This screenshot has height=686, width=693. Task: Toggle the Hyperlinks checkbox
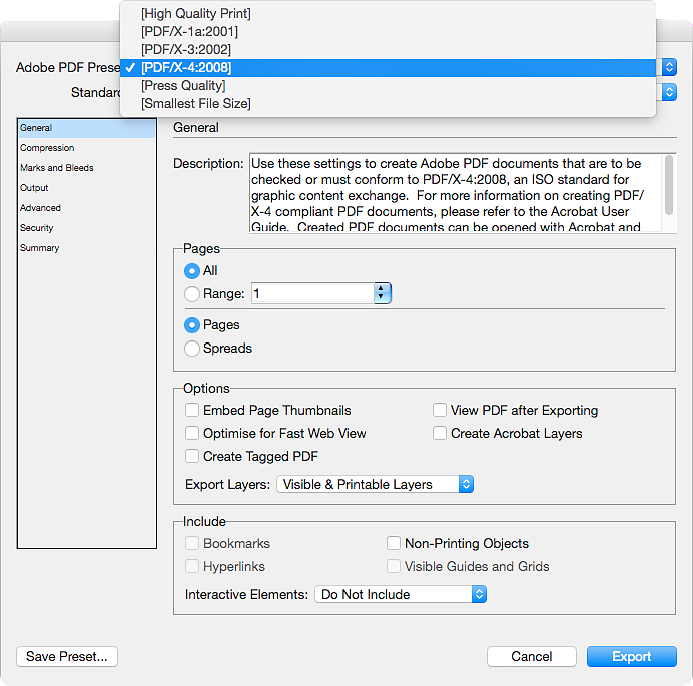[192, 566]
